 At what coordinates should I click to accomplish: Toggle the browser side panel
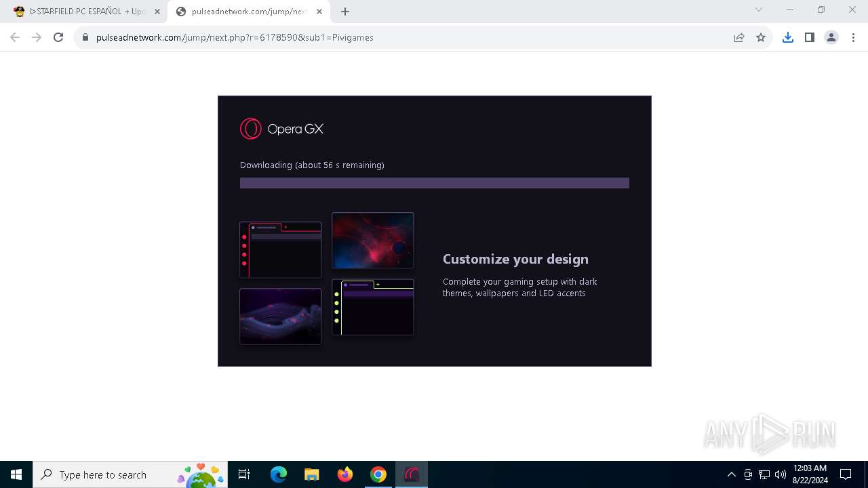tap(809, 37)
